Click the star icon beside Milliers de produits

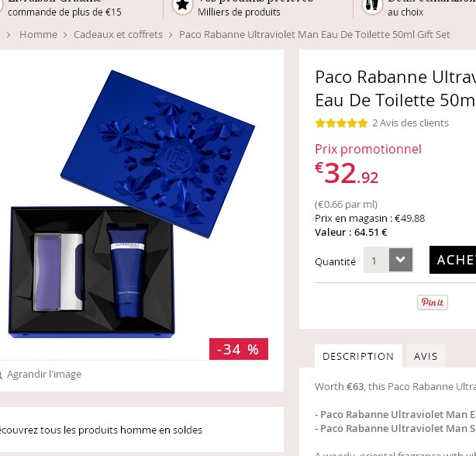[182, 5]
